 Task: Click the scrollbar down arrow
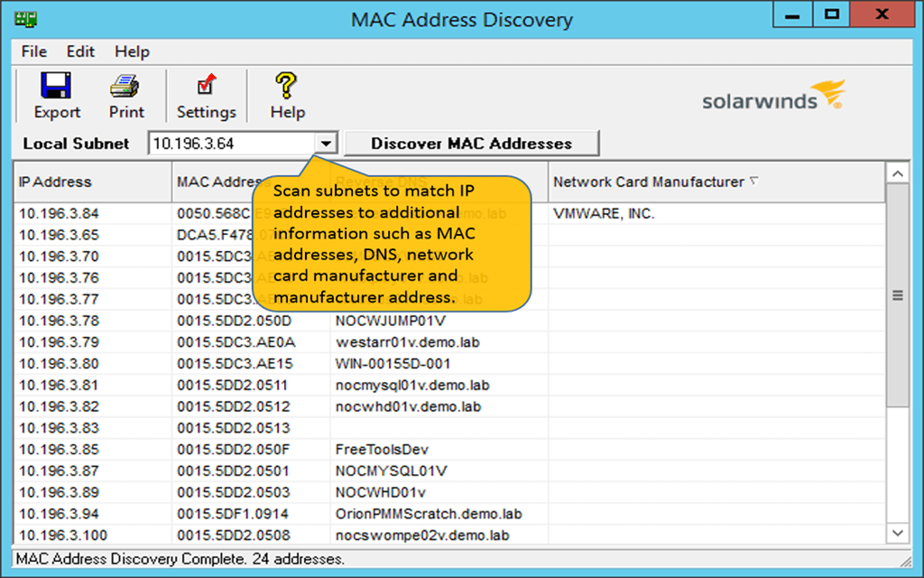point(898,532)
